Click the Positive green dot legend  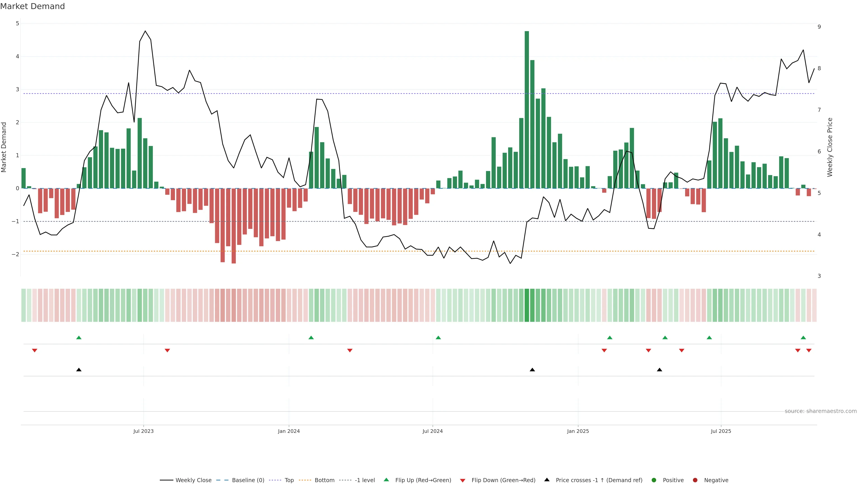pos(654,480)
